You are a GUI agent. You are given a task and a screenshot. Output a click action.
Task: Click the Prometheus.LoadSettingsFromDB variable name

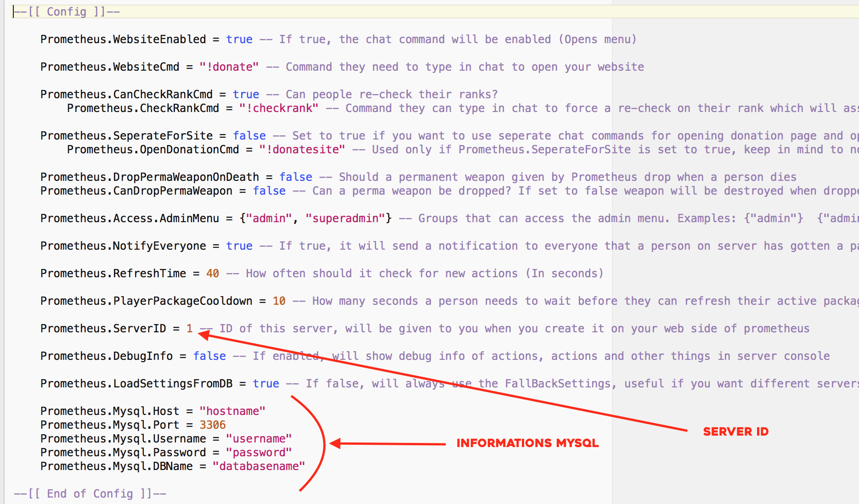point(136,384)
